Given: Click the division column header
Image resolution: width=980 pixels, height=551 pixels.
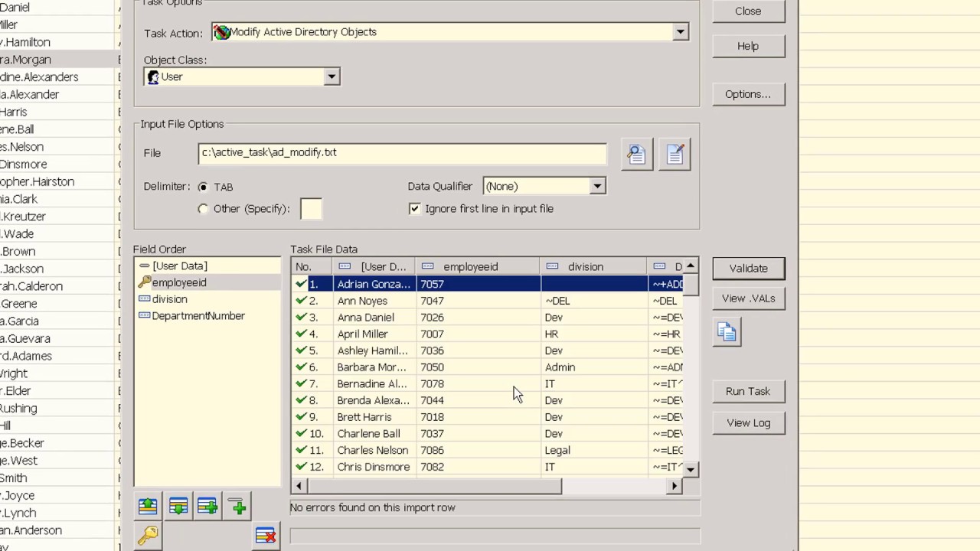Looking at the screenshot, I should click(x=593, y=266).
